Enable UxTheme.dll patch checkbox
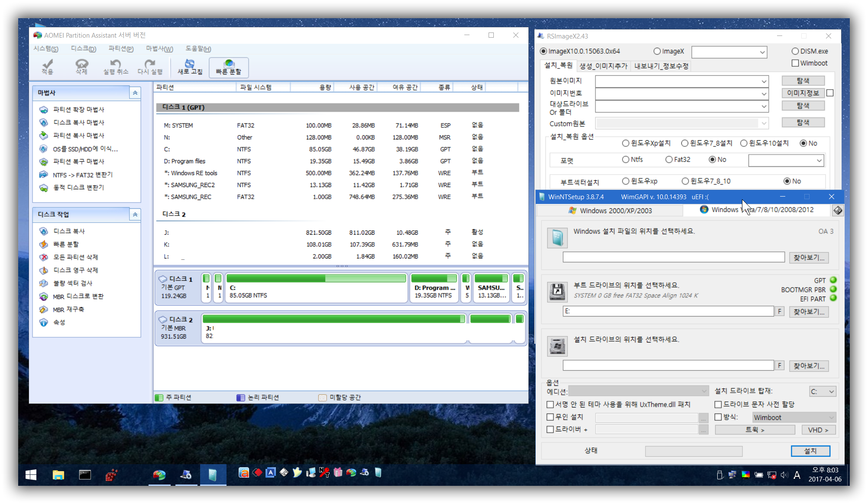The height and width of the screenshot is (504, 868). [550, 404]
